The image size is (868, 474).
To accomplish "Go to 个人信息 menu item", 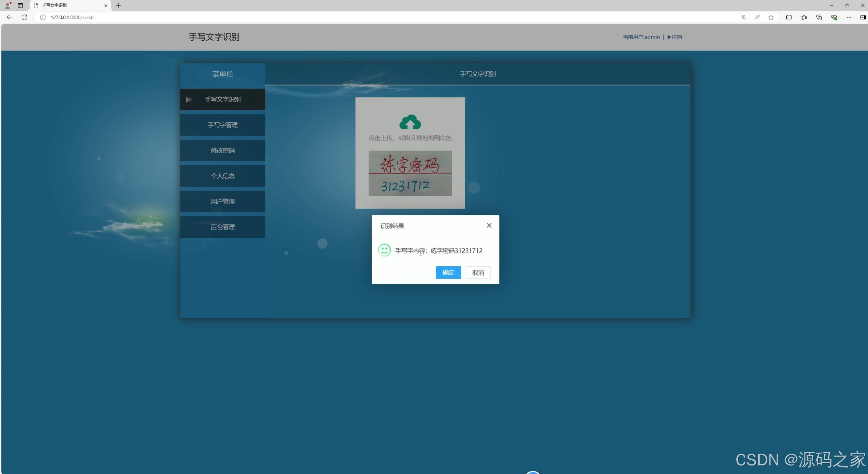I will point(222,176).
